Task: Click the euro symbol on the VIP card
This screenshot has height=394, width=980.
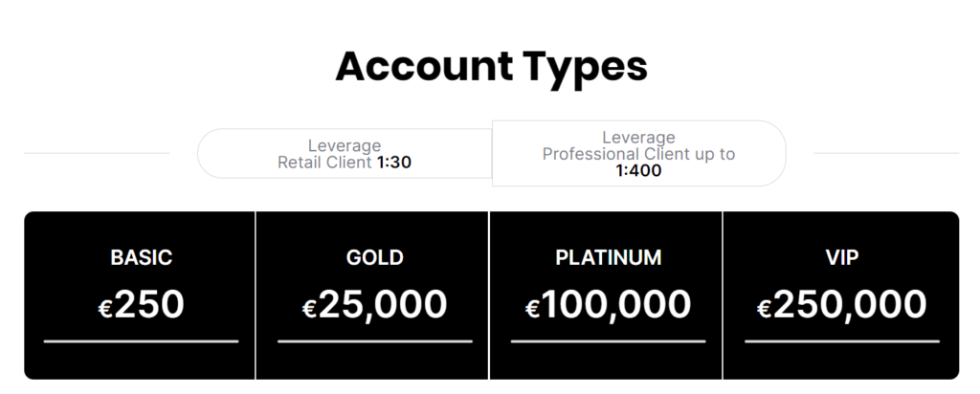Action: pyautogui.click(x=764, y=308)
